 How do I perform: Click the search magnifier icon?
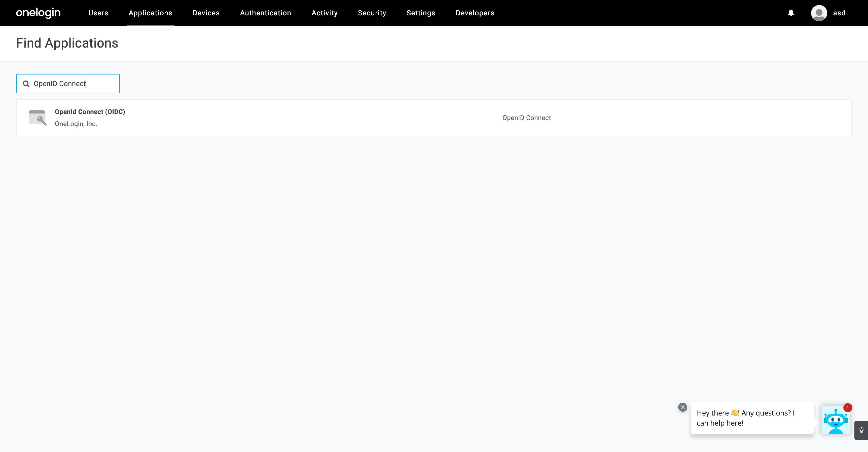(x=26, y=84)
